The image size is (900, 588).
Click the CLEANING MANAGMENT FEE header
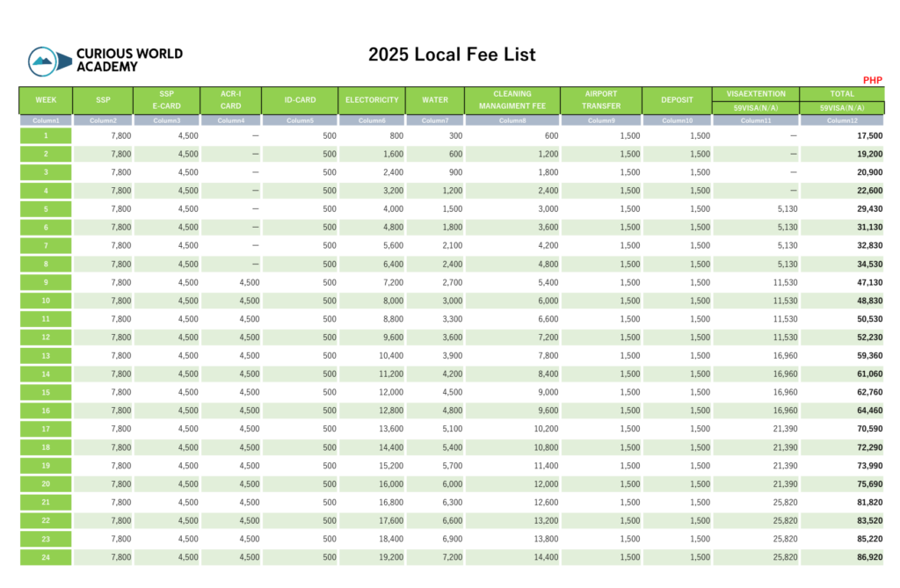pos(512,100)
